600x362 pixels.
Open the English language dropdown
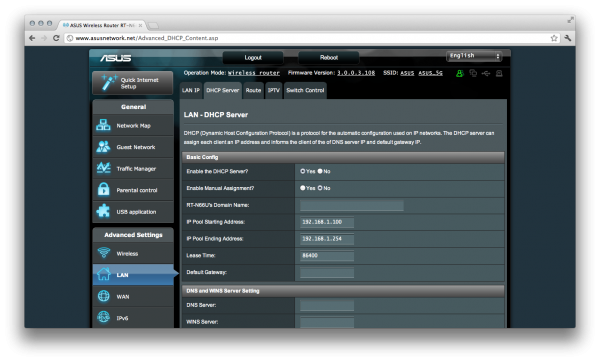(474, 56)
